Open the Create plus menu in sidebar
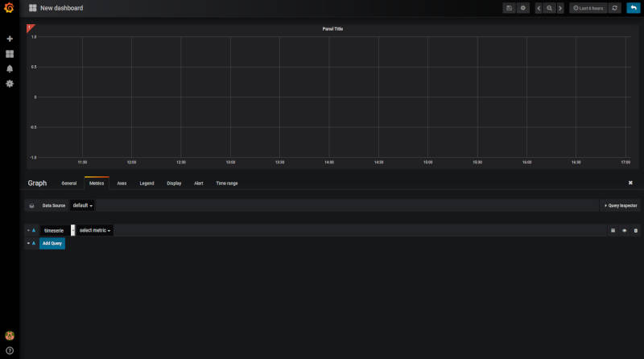 (x=10, y=39)
